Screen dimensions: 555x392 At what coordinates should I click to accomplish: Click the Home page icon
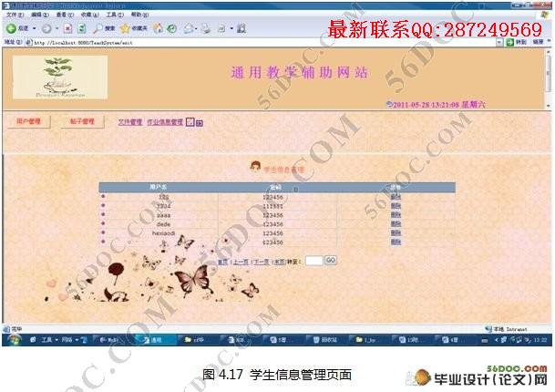[158, 28]
